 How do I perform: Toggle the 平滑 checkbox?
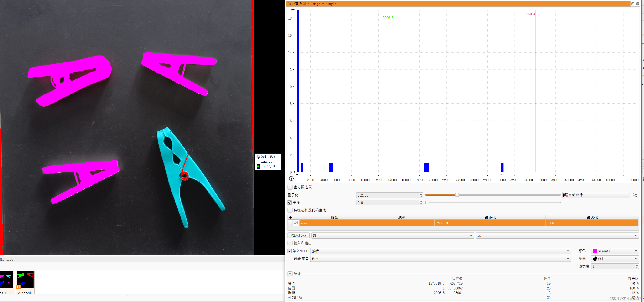[x=290, y=202]
